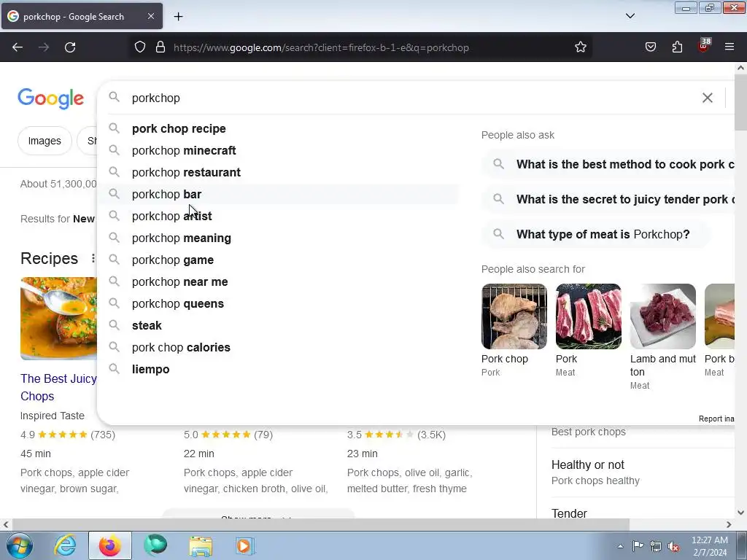Show hidden system tray icons
This screenshot has width=747, height=560.
click(620, 547)
